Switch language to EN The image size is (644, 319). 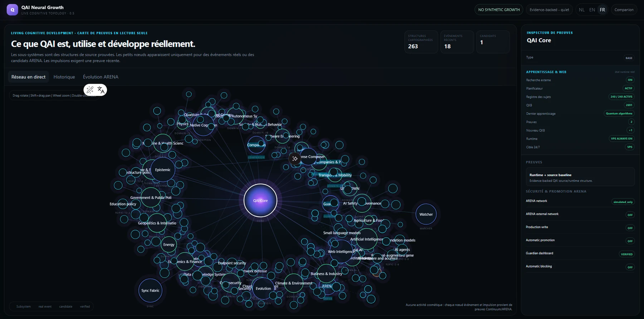[x=592, y=10]
